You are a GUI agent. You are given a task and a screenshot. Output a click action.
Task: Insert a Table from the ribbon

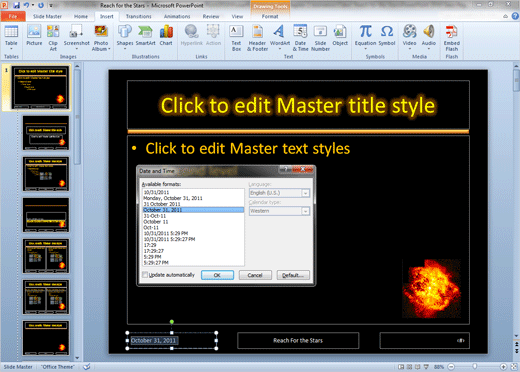[x=11, y=37]
